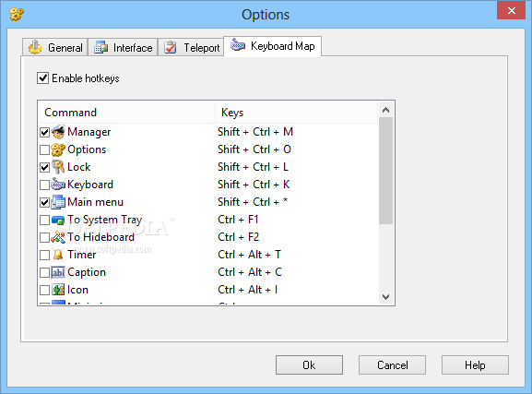
Task: Click the To Hideboard icon
Action: click(58, 237)
